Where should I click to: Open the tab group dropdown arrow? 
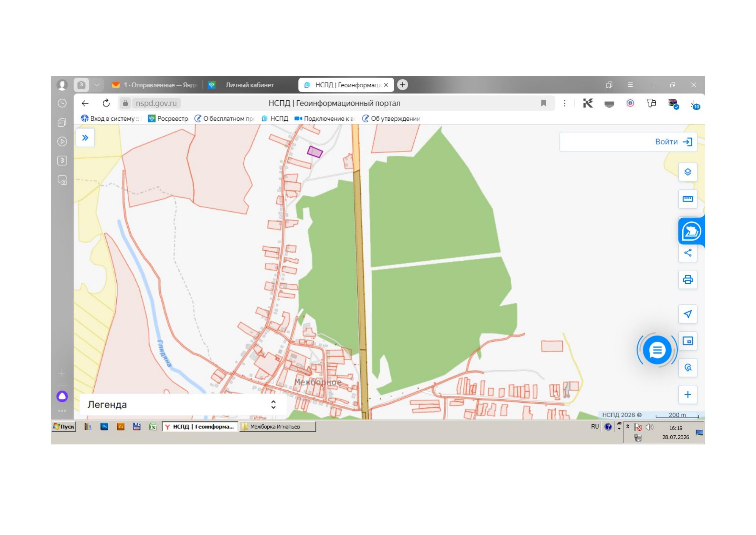coord(97,85)
